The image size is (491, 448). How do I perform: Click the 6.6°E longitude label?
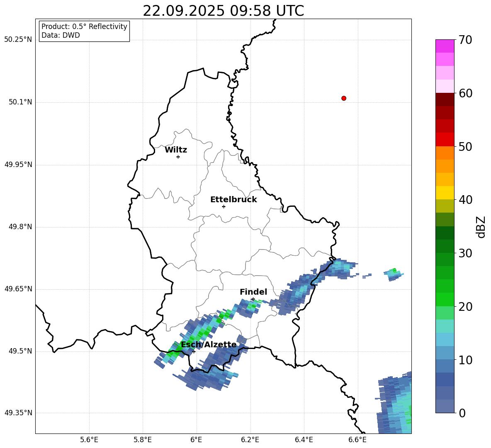[x=357, y=440]
